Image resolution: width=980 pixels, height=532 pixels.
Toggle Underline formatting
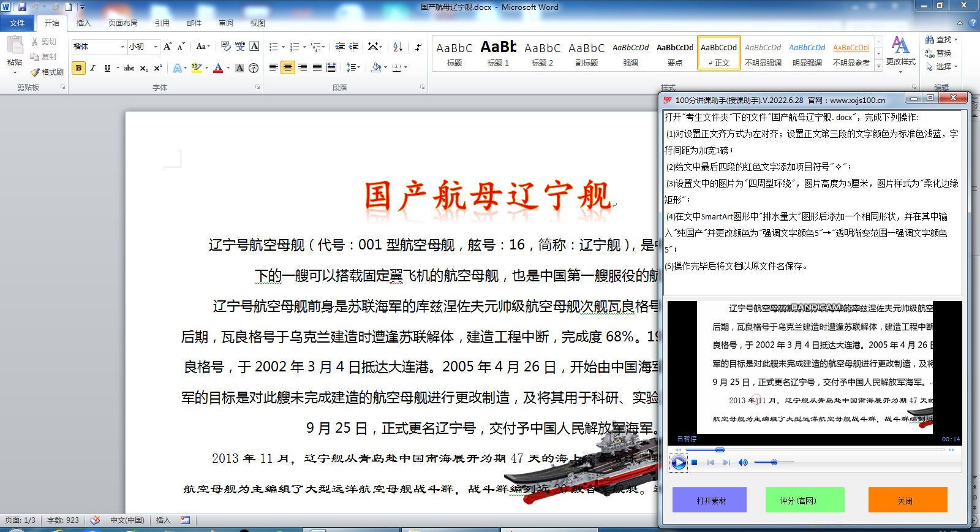click(107, 68)
